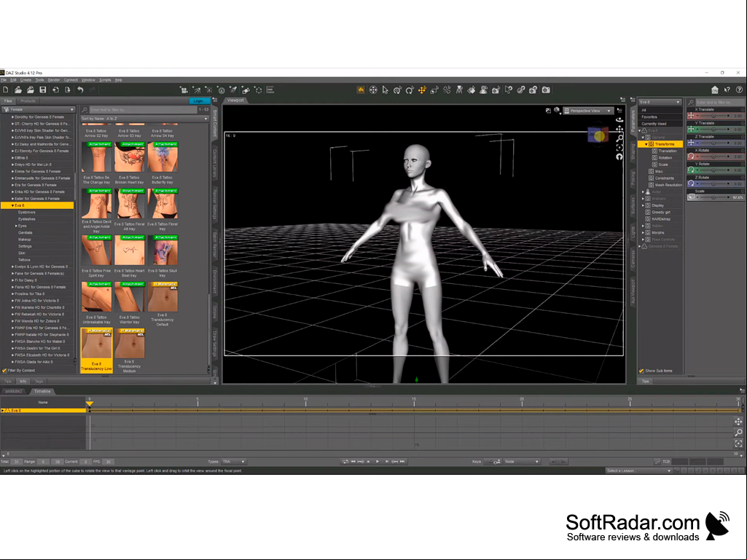Toggle the Show Sub Items checkbox

(641, 371)
